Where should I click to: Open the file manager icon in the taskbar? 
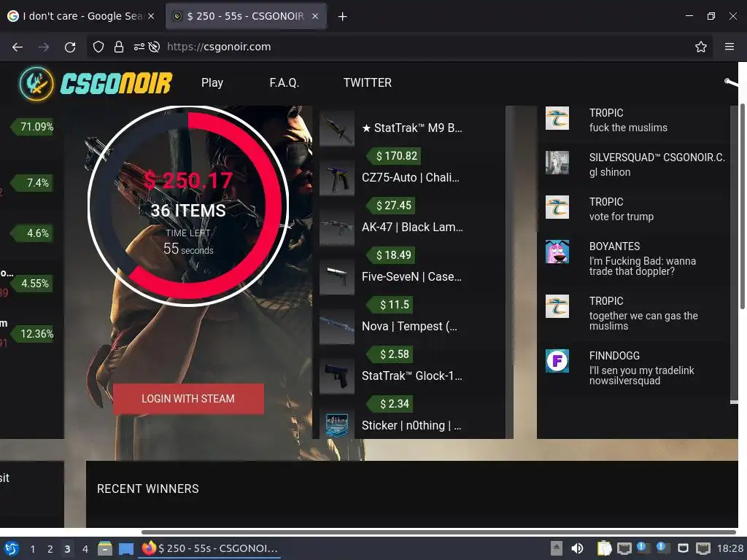[105, 548]
